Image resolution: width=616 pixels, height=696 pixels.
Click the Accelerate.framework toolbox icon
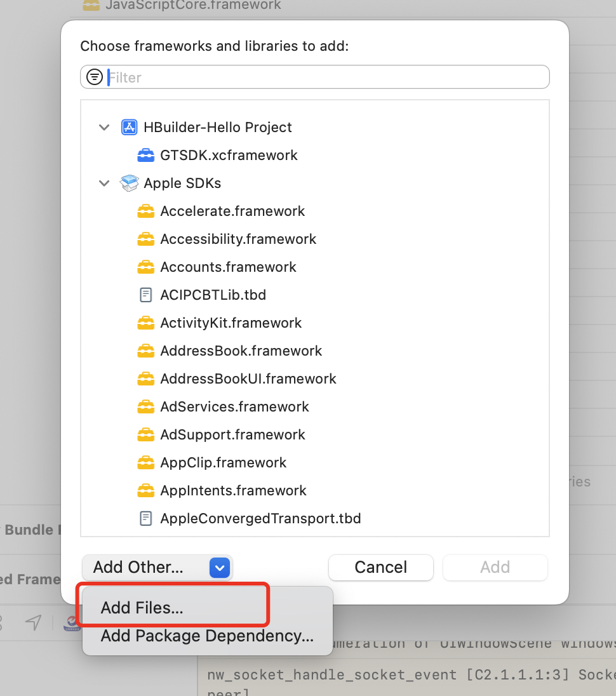[146, 211]
